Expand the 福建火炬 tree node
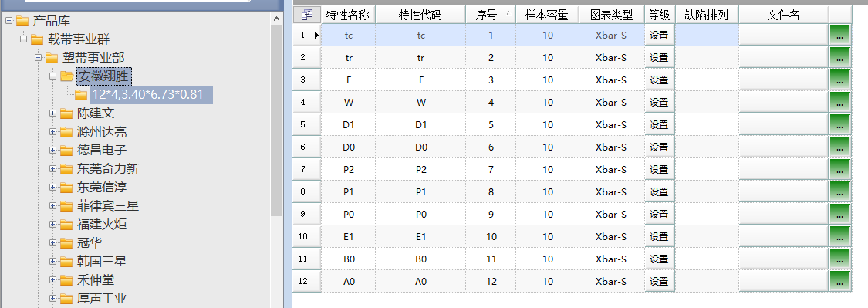This screenshot has width=868, height=308. pyautogui.click(x=53, y=225)
